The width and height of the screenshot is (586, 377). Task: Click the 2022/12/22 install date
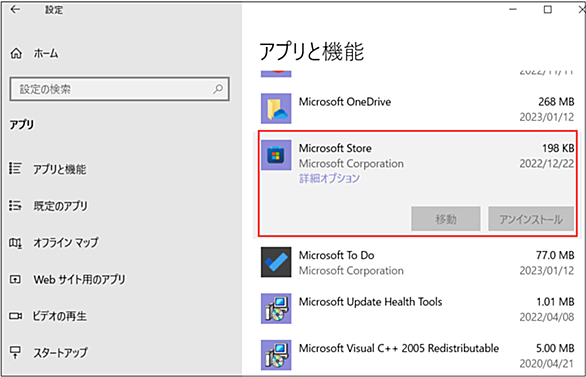tap(546, 163)
